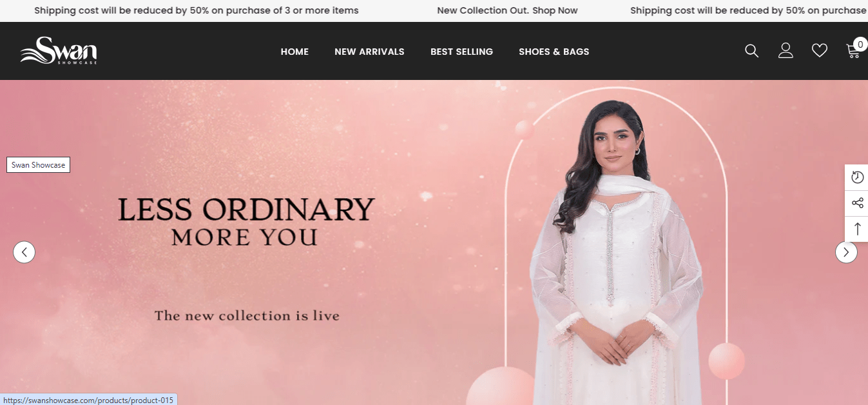Open the BEST SELLING menu
The image size is (868, 405).
[x=461, y=52]
